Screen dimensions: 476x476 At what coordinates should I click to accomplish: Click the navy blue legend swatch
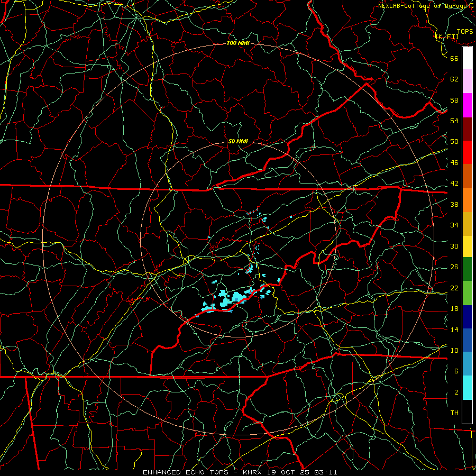point(467,317)
